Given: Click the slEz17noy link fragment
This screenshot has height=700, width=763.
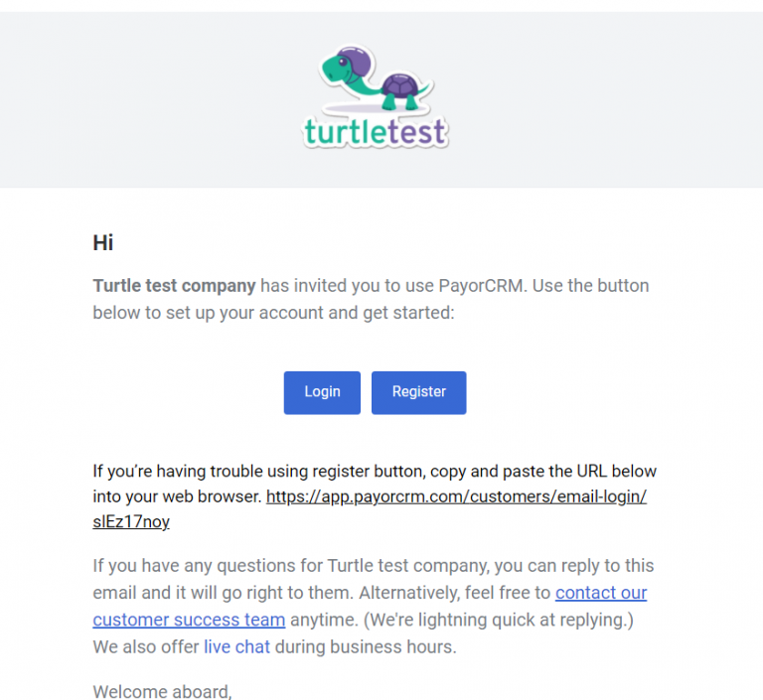Looking at the screenshot, I should tap(130, 522).
